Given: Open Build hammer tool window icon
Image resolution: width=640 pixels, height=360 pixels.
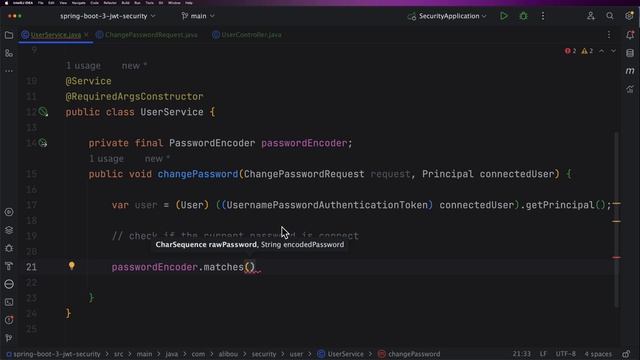Looking at the screenshot, I should [9, 266].
